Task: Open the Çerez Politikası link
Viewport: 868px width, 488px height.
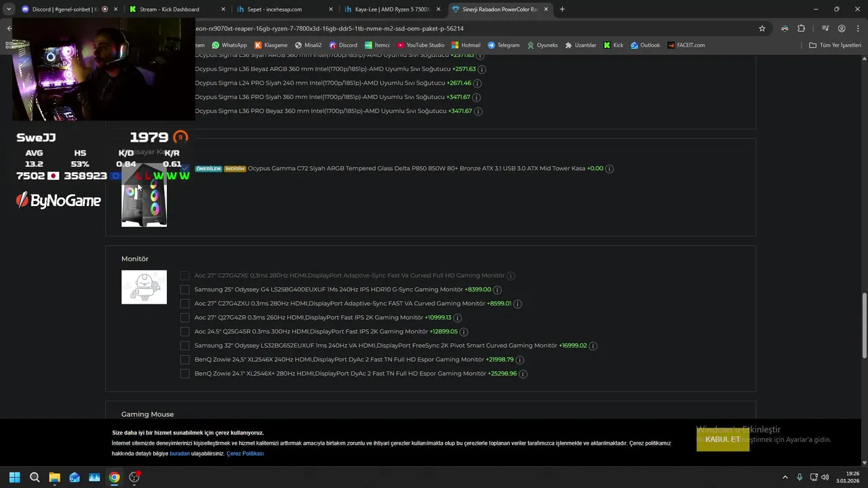Action: pos(245,453)
